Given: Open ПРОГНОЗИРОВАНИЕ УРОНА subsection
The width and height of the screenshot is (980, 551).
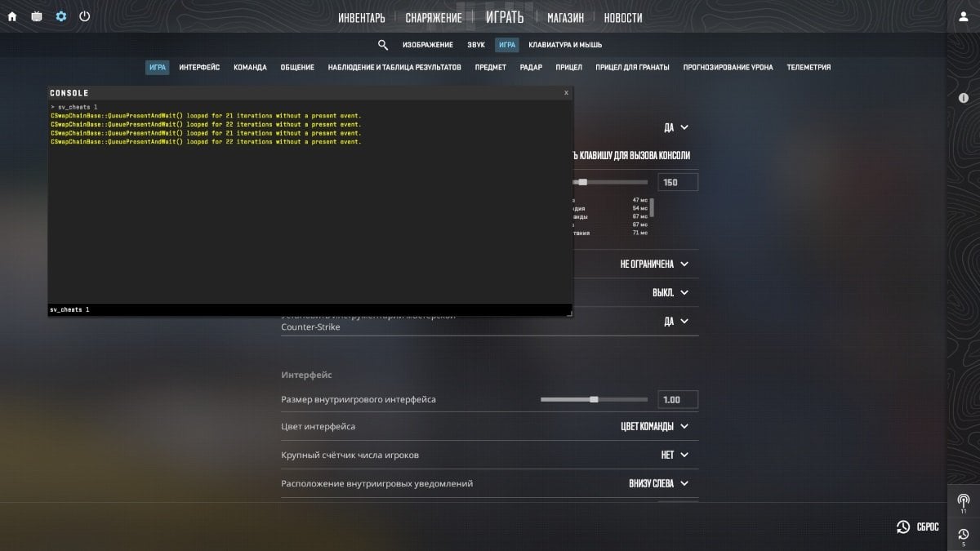Looking at the screenshot, I should [728, 67].
